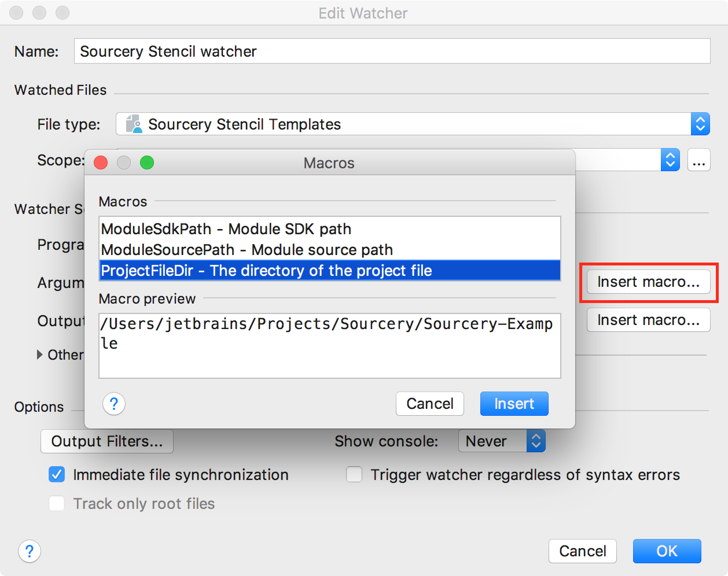Enable Trigger watcher regardless of syntax errors
This screenshot has height=576, width=728.
pos(354,474)
